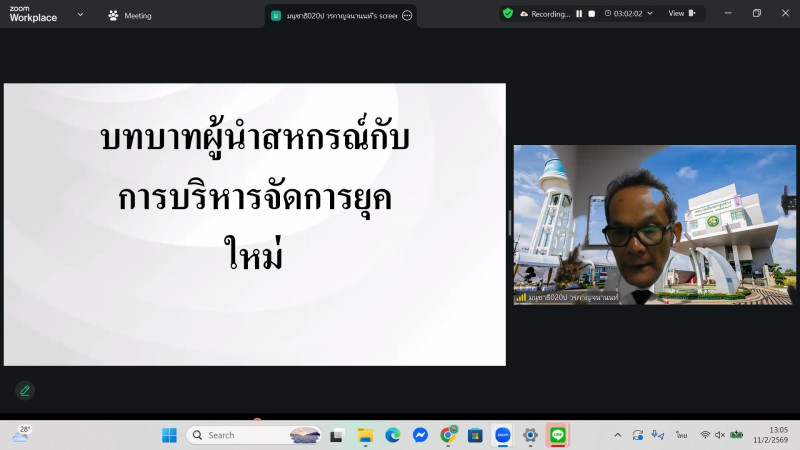
Task: Pause the meeting recording
Action: [x=579, y=14]
